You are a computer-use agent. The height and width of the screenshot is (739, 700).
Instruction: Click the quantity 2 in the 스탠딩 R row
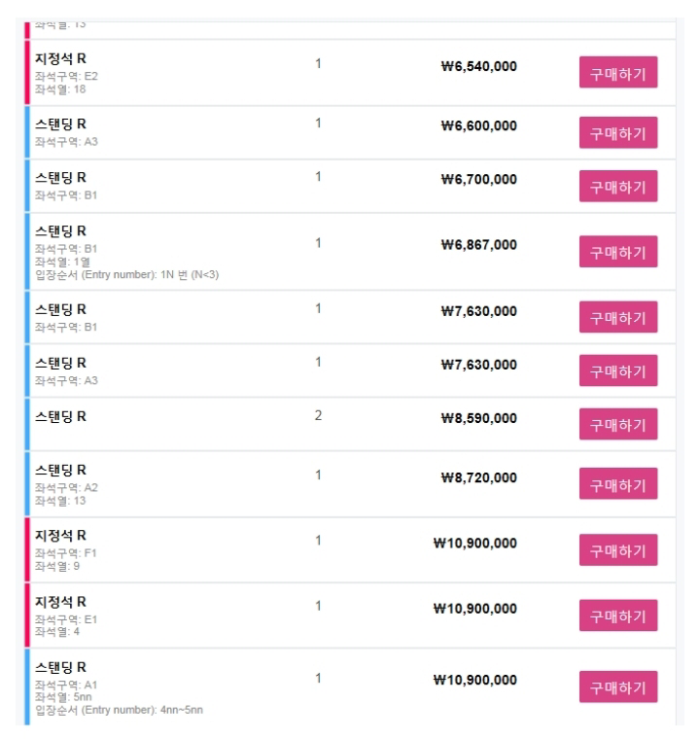pyautogui.click(x=318, y=415)
